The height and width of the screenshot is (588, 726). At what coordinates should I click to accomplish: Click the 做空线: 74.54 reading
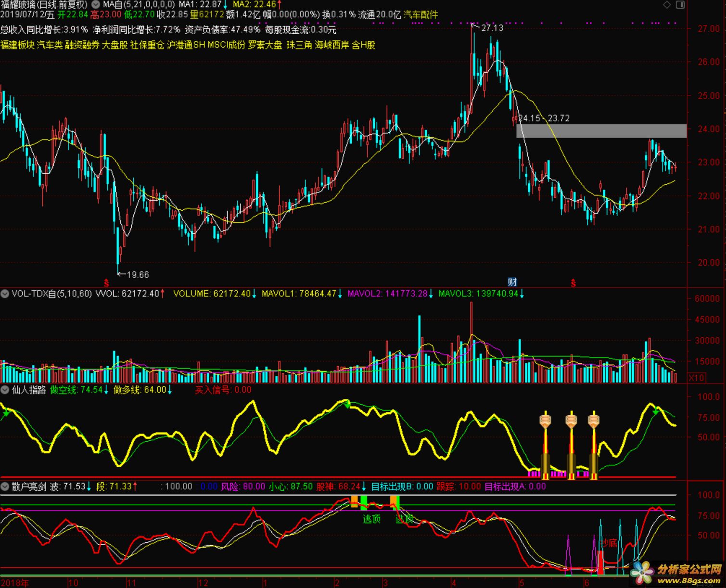pyautogui.click(x=76, y=390)
